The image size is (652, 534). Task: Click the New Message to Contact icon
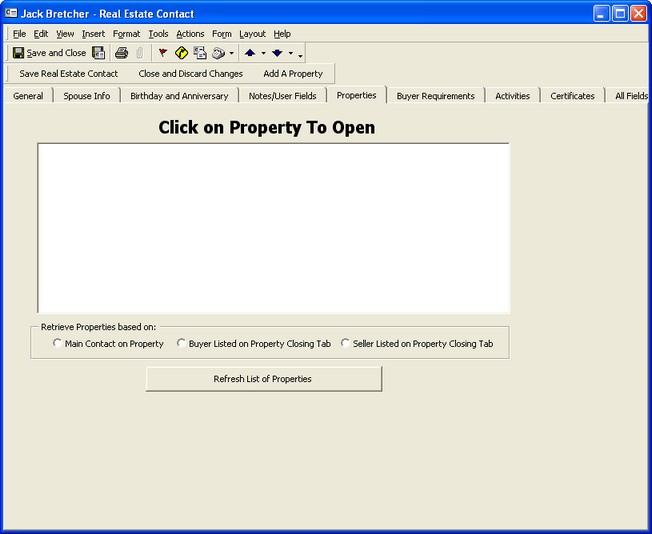pos(200,53)
